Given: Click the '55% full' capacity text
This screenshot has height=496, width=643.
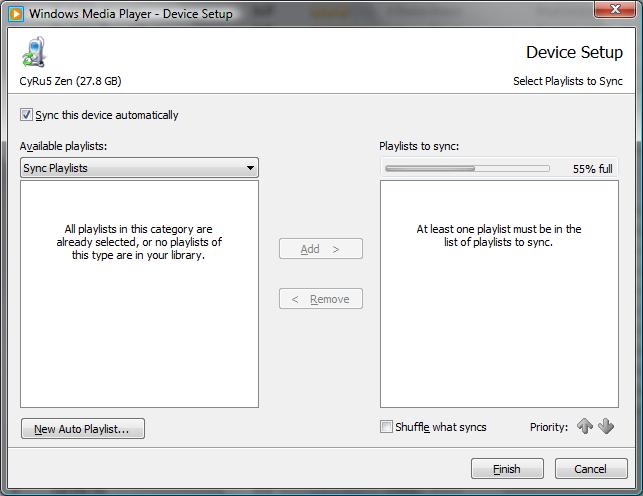Looking at the screenshot, I should point(593,168).
